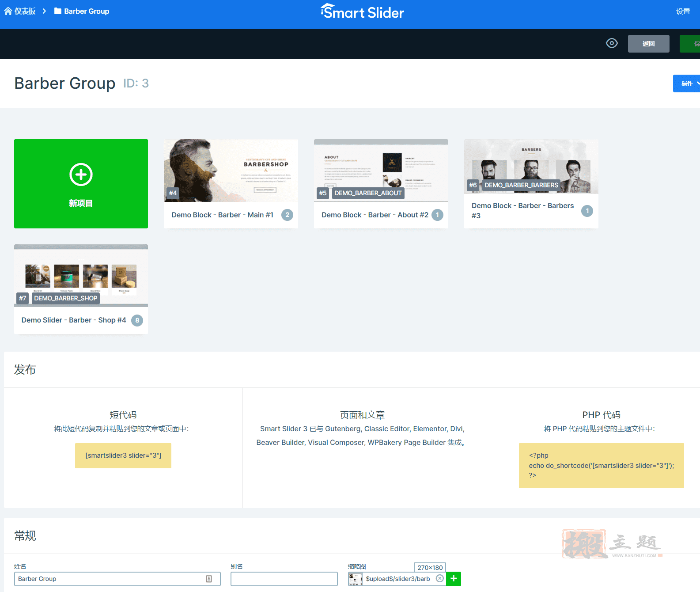This screenshot has width=700, height=592.
Task: Click slide count badge on Barber Shop #4
Action: coord(137,320)
